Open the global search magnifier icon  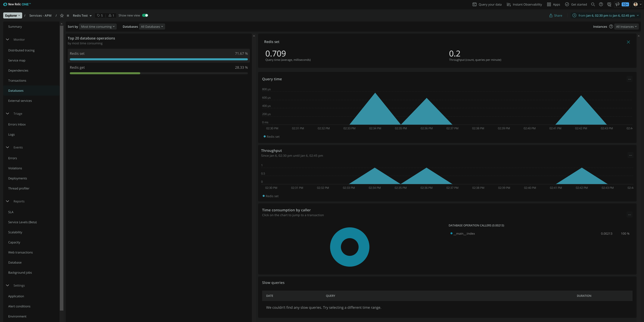tap(593, 5)
